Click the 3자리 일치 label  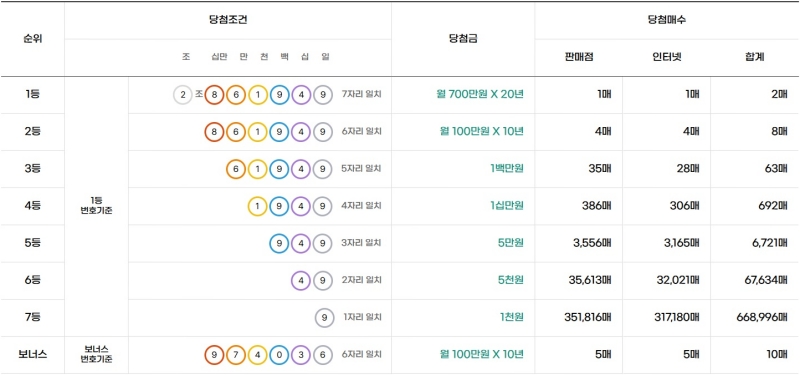pos(361,243)
